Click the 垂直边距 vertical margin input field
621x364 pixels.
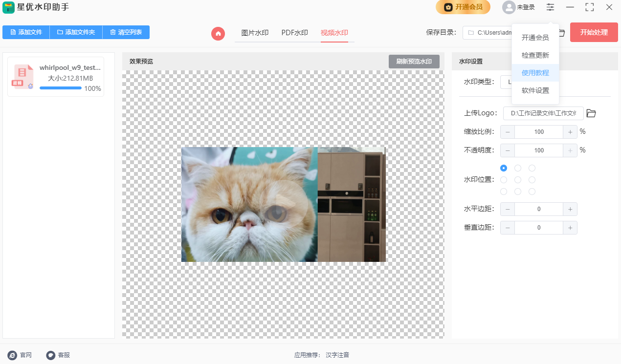pos(538,228)
